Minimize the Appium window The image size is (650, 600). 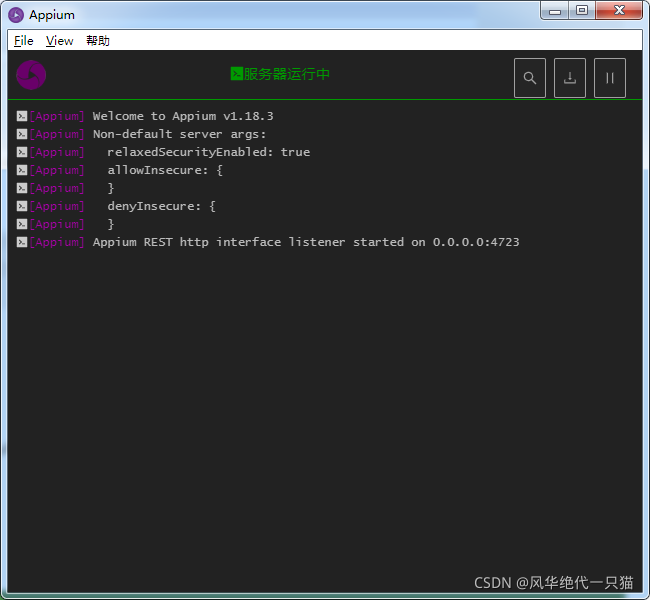(555, 11)
